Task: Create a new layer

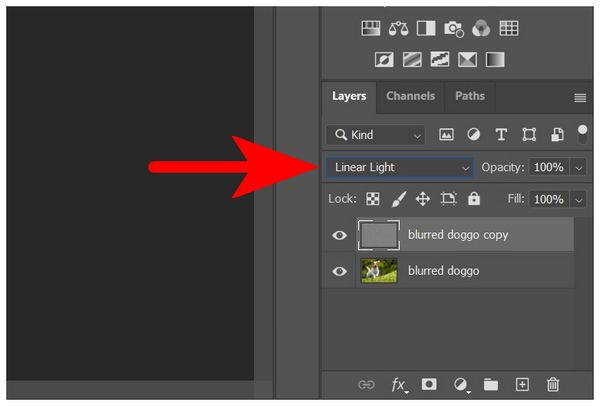Action: (522, 385)
